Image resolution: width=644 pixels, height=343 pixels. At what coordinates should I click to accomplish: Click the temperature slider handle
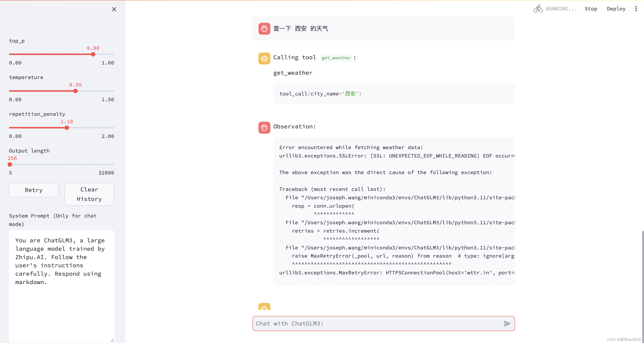(76, 91)
